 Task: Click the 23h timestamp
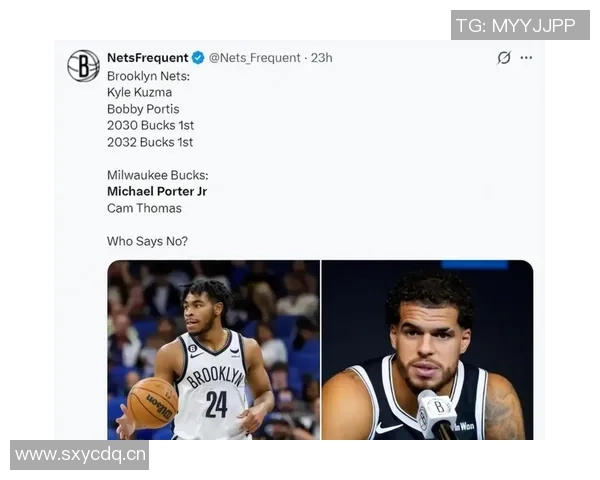(321, 58)
